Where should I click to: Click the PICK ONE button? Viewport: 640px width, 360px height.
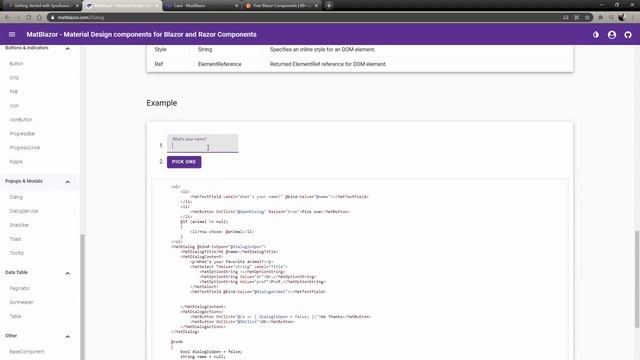coord(184,162)
